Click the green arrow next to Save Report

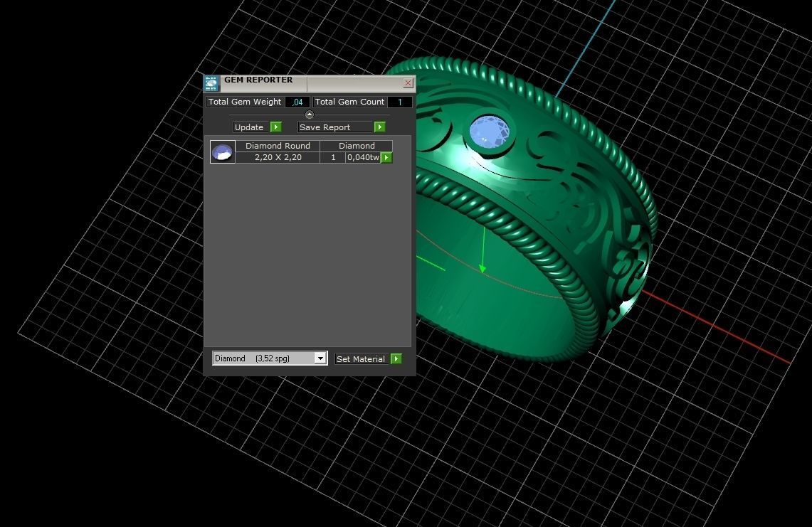pyautogui.click(x=379, y=127)
